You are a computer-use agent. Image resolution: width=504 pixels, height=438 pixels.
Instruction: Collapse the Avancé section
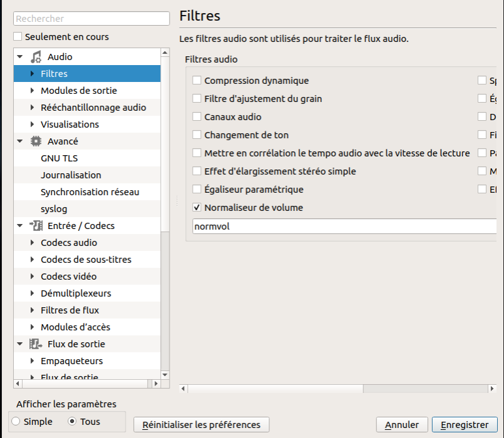click(x=20, y=141)
